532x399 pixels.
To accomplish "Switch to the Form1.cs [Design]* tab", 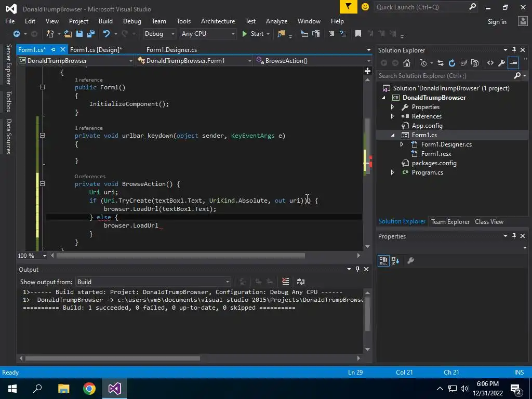I will 96,49.
